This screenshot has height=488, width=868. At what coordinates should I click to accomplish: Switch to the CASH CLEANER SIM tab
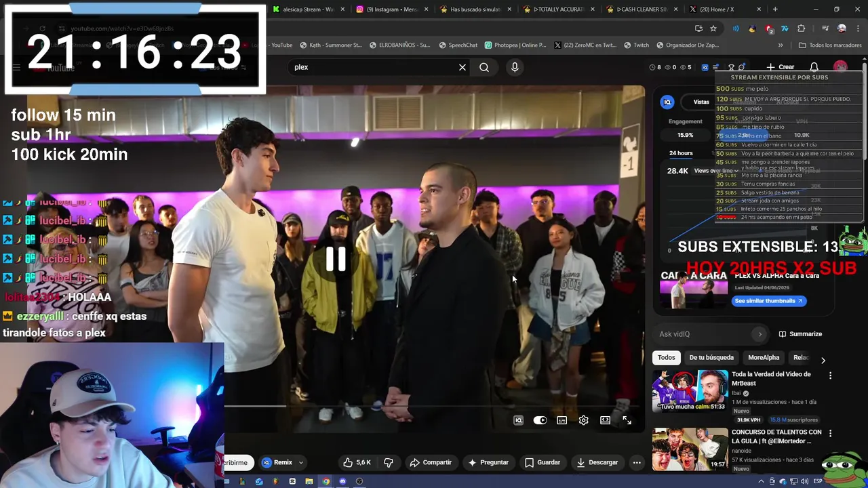coord(642,9)
